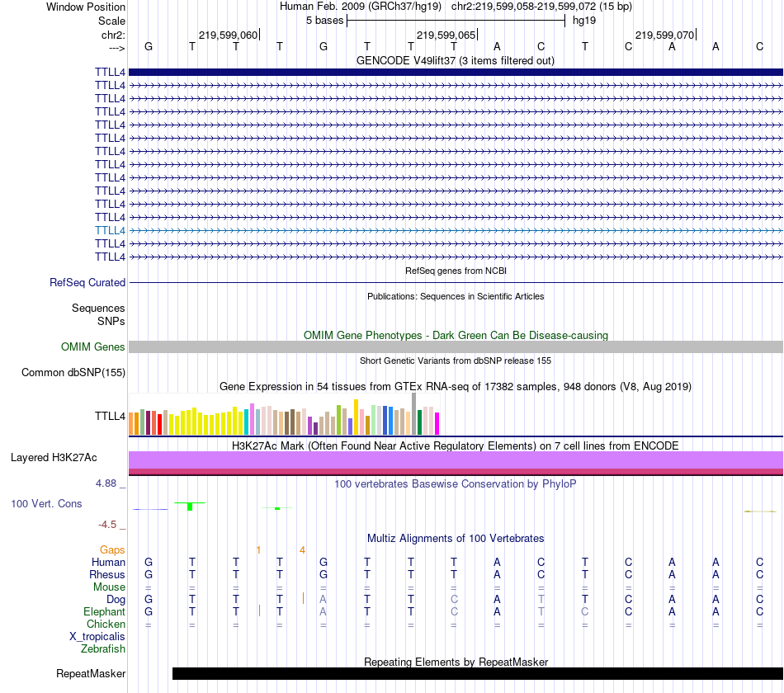Click the Common dbSNP(155) label
This screenshot has height=693, width=784.
(73, 373)
